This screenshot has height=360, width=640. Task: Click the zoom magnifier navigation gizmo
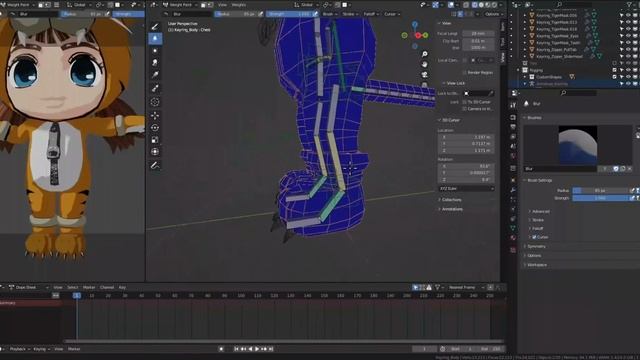pyautogui.click(x=424, y=54)
